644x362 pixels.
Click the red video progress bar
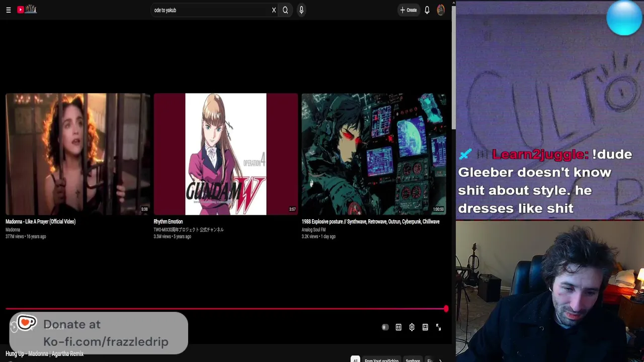click(x=225, y=309)
